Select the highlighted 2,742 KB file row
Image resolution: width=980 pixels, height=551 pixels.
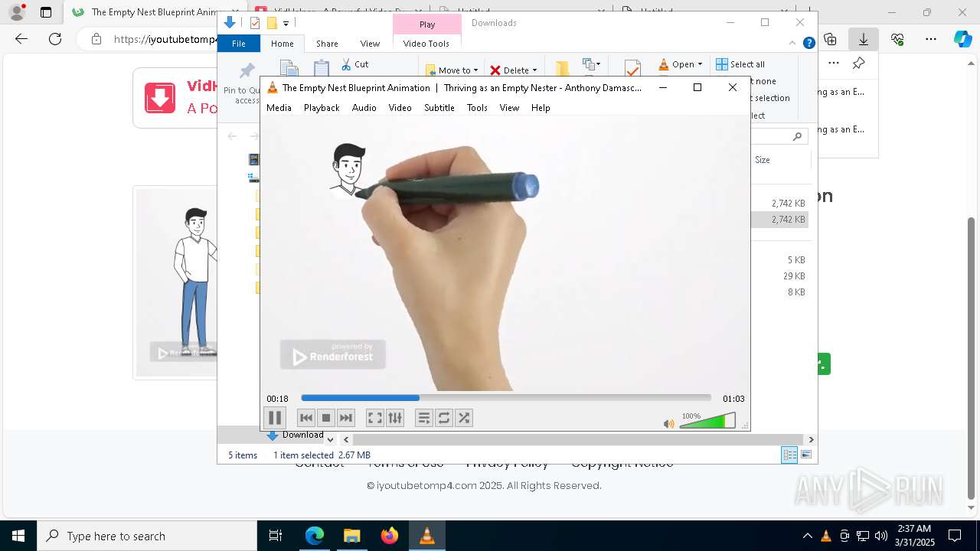point(779,220)
